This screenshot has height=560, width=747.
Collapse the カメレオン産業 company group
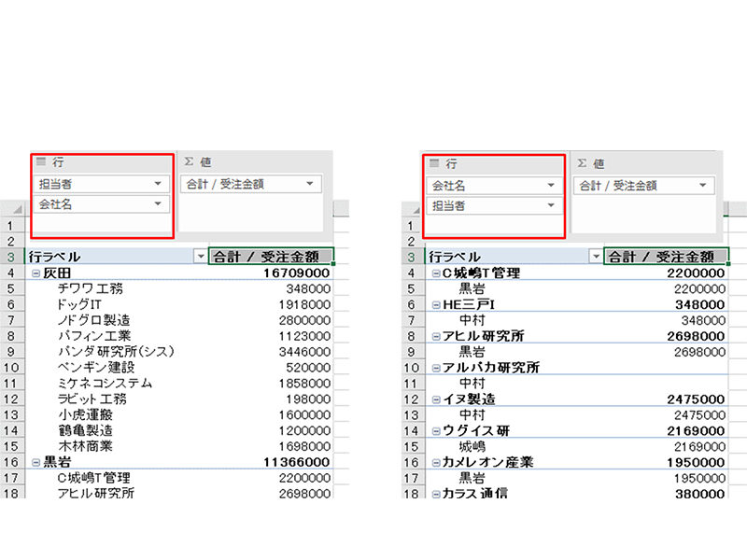click(x=435, y=461)
